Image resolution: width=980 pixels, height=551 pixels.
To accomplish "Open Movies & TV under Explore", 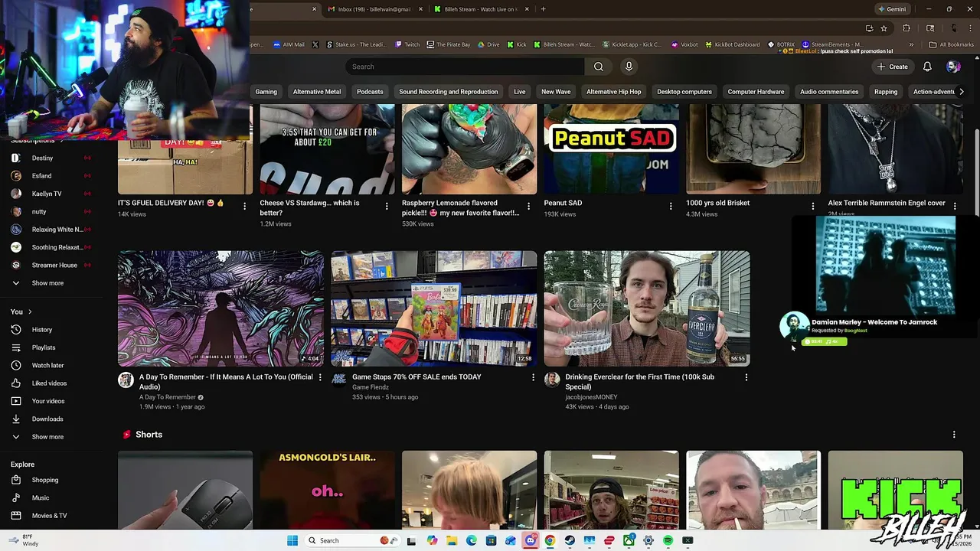I will (x=51, y=516).
